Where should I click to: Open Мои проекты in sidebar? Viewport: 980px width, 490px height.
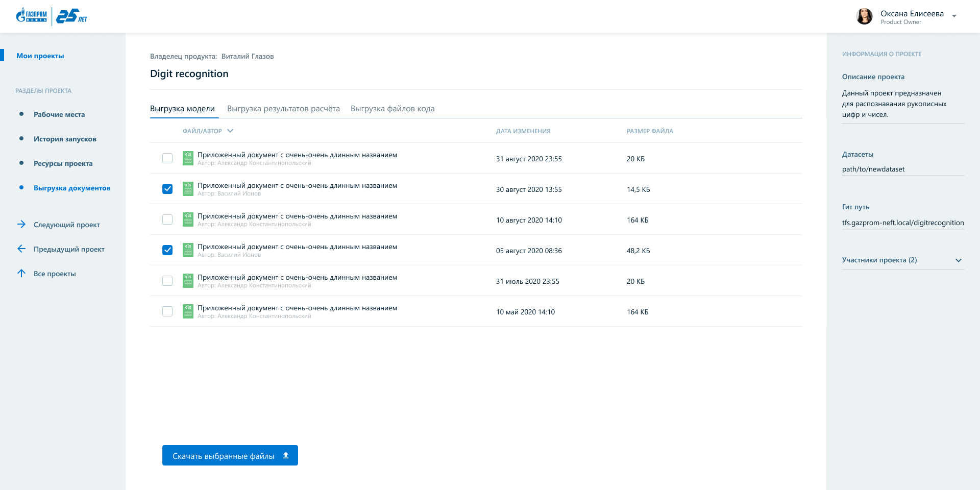40,56
